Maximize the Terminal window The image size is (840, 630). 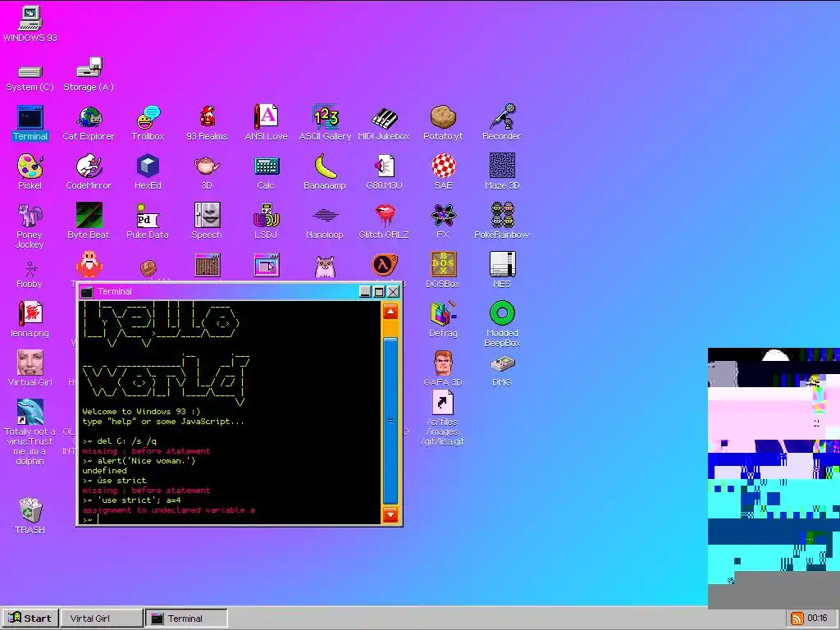tap(379, 291)
